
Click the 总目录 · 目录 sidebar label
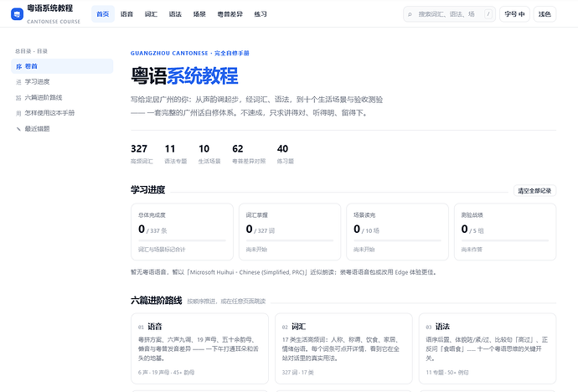pos(31,51)
